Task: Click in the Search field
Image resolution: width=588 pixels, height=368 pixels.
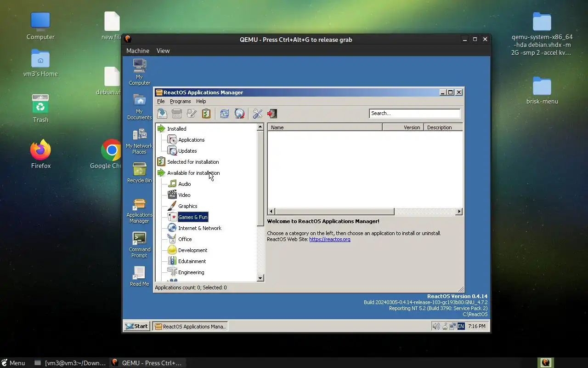Action: 414,113
